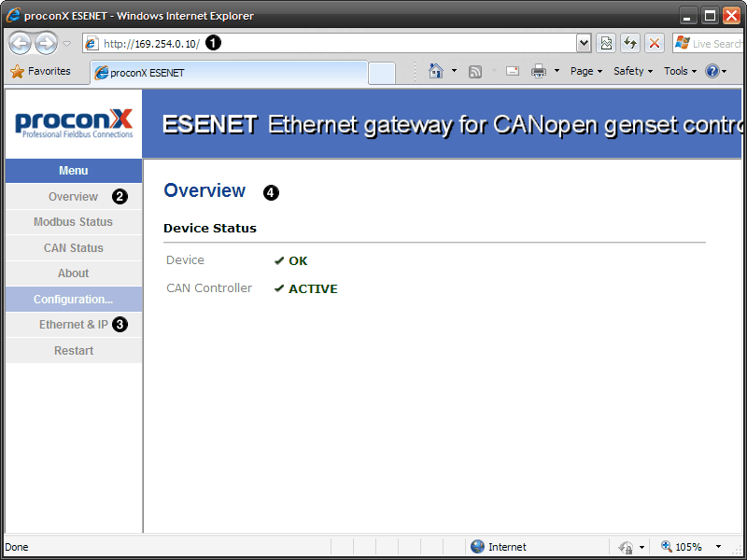
Task: Click the page icon beside the URL
Action: (x=91, y=43)
